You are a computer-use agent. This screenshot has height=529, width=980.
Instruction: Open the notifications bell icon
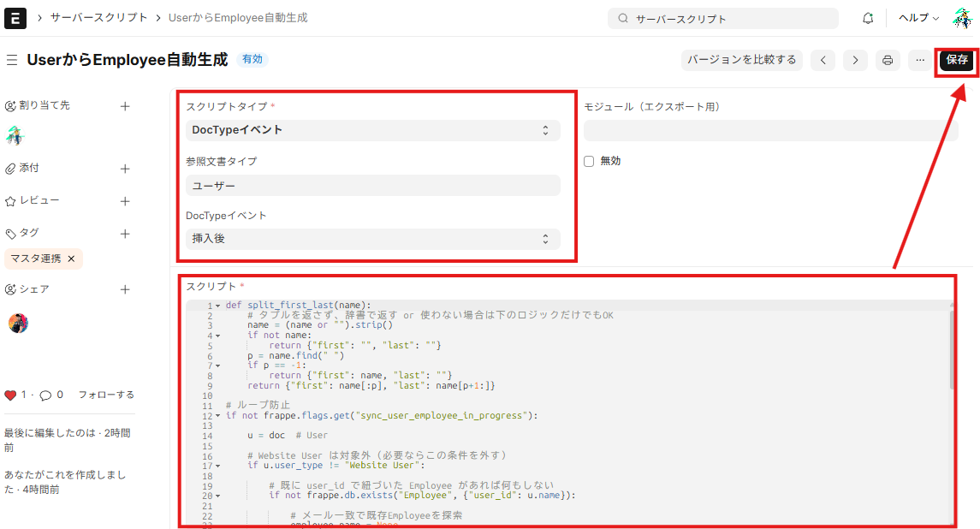point(868,18)
